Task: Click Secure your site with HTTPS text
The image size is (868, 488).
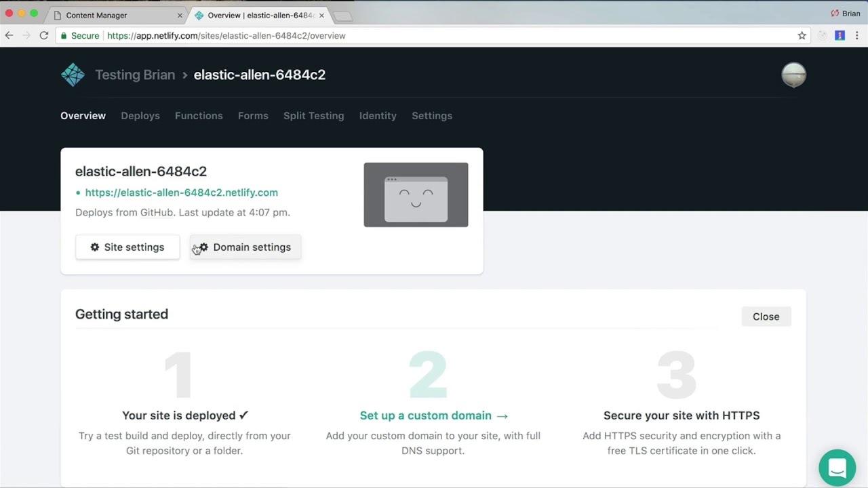Action: 682,415
